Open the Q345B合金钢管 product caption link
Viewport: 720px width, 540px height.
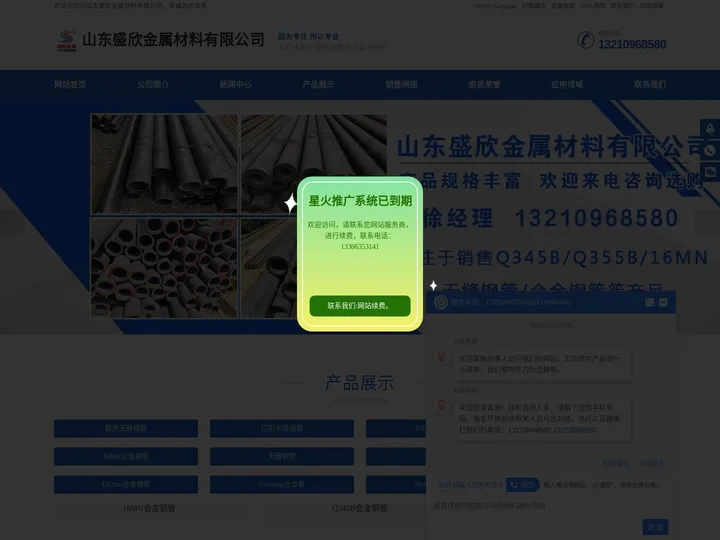coord(360,508)
